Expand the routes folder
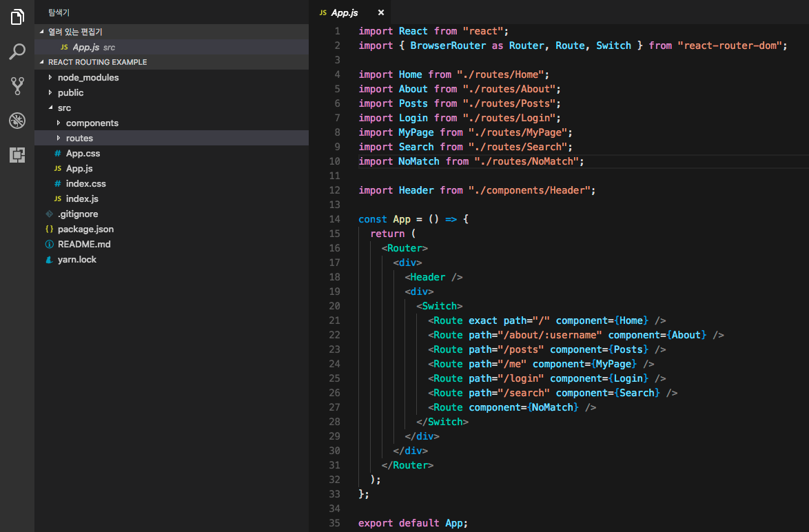 coord(79,138)
